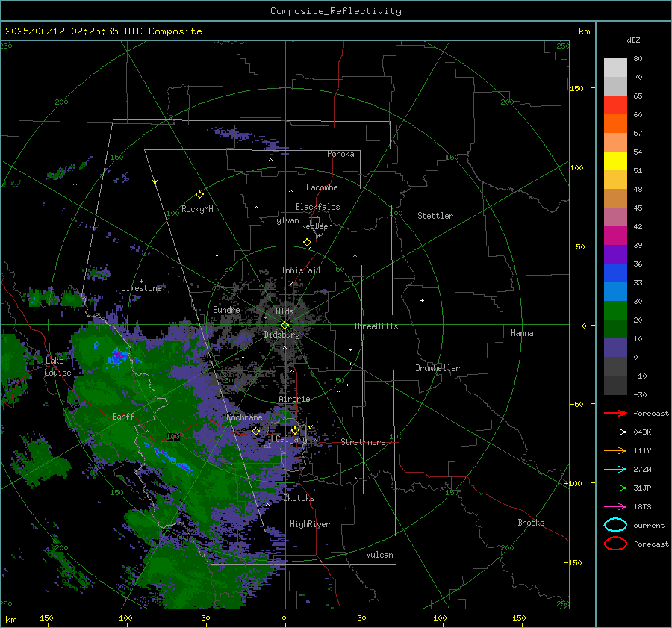Click the Stettler city label

435,216
